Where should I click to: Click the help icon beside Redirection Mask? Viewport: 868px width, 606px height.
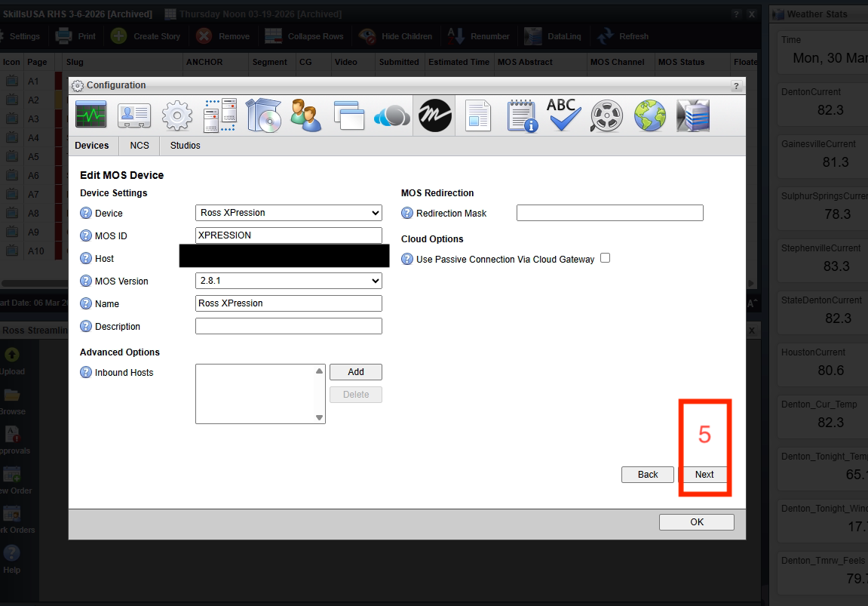[x=407, y=214]
